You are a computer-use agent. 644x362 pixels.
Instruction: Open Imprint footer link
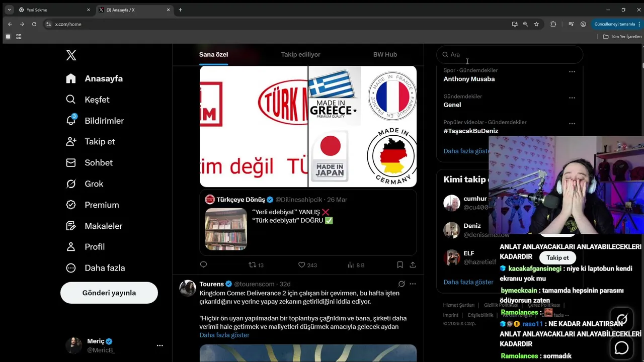click(451, 315)
